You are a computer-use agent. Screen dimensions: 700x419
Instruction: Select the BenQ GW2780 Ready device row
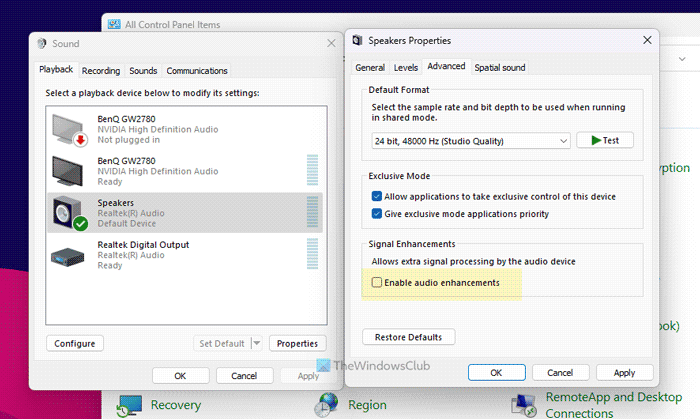185,171
